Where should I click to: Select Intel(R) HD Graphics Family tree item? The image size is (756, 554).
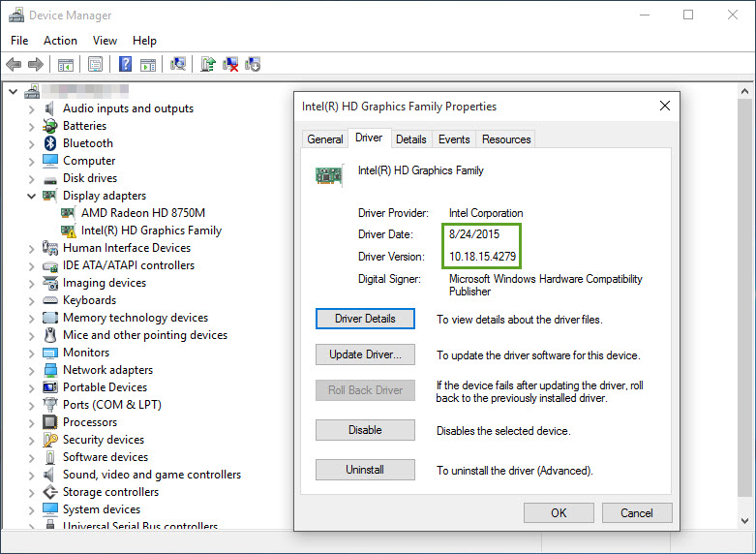[x=151, y=231]
